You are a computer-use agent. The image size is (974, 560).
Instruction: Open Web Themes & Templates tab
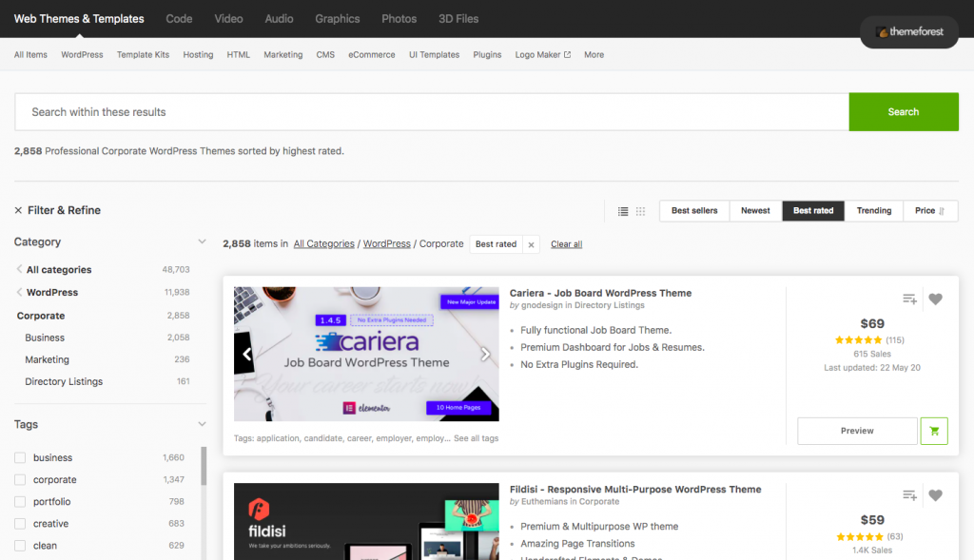(79, 19)
